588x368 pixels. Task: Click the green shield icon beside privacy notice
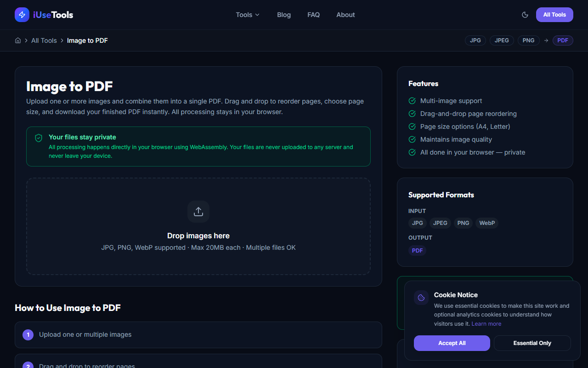coord(39,138)
